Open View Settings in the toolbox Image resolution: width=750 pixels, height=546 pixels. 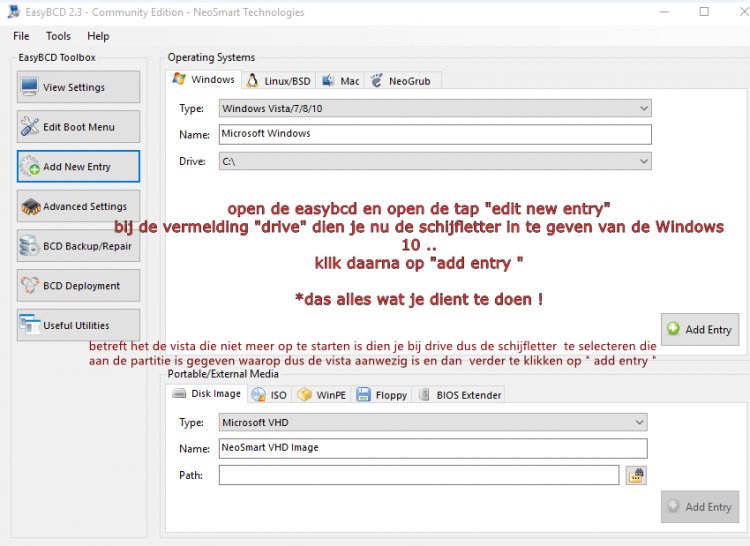pos(78,87)
